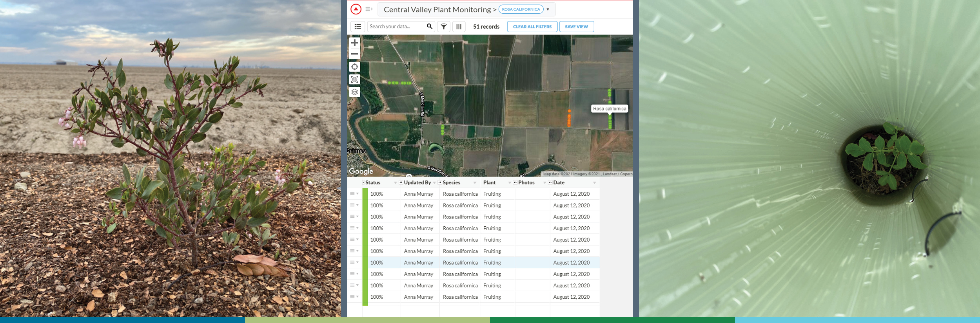Toggle the sidebar menu expand icon

(368, 9)
